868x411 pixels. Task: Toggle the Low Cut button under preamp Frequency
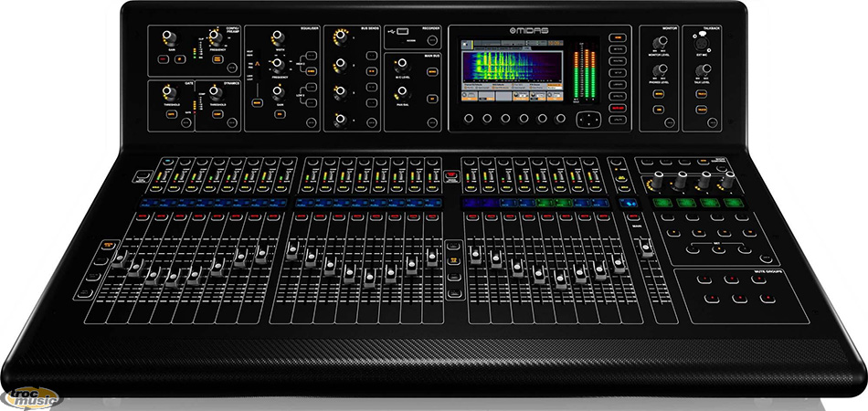pos(217,58)
